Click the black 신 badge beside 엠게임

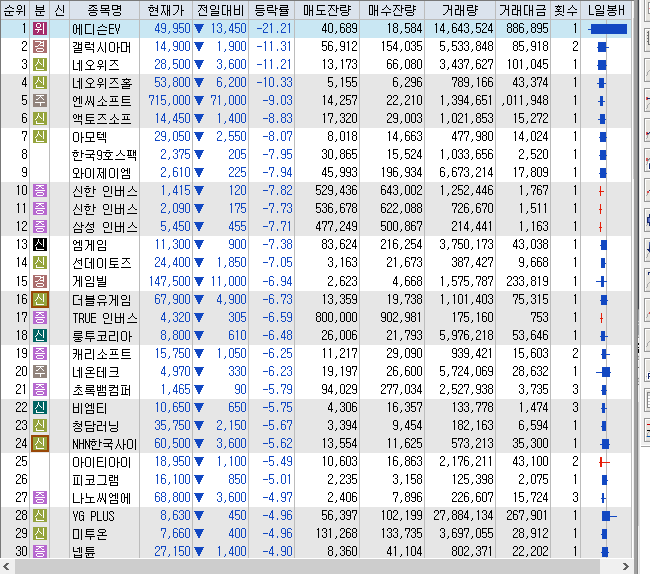coord(40,245)
